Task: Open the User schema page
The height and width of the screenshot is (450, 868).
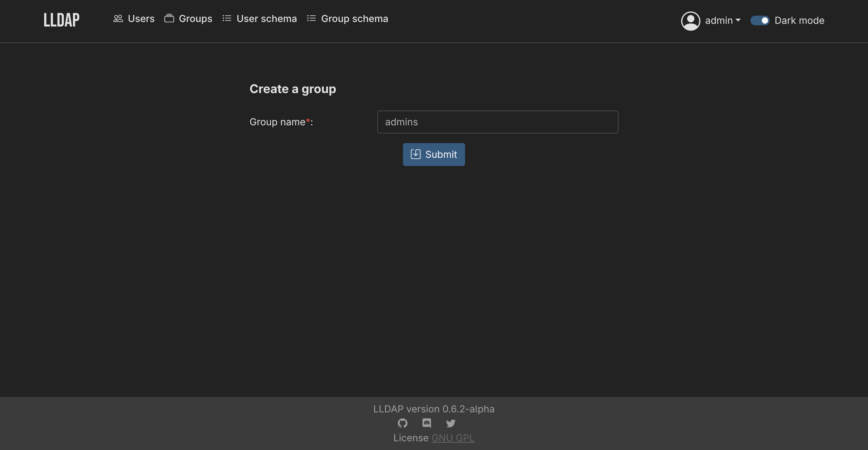Action: (x=267, y=19)
